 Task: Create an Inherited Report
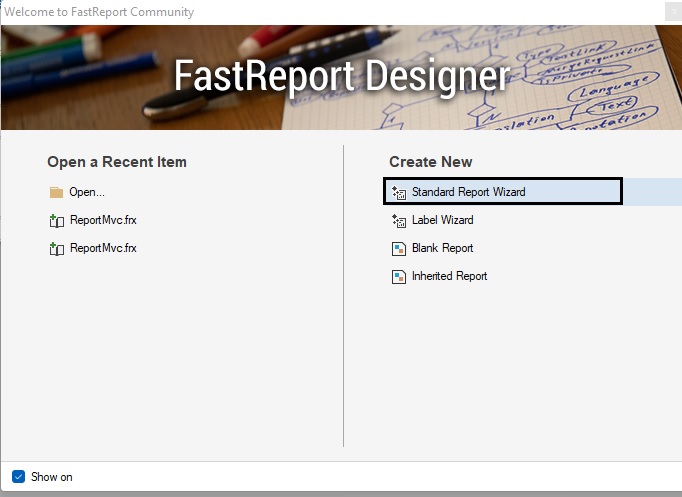pos(449,276)
